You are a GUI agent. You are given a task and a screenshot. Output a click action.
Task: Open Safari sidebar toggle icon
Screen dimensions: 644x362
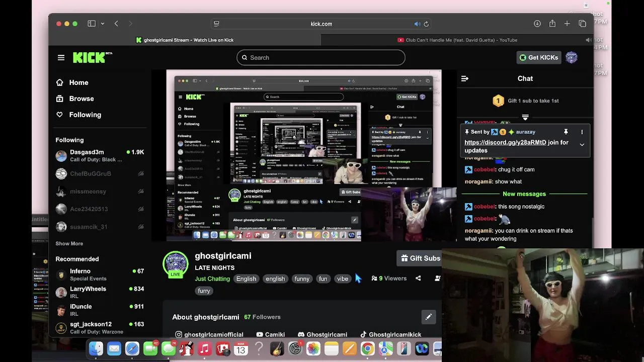(x=92, y=24)
